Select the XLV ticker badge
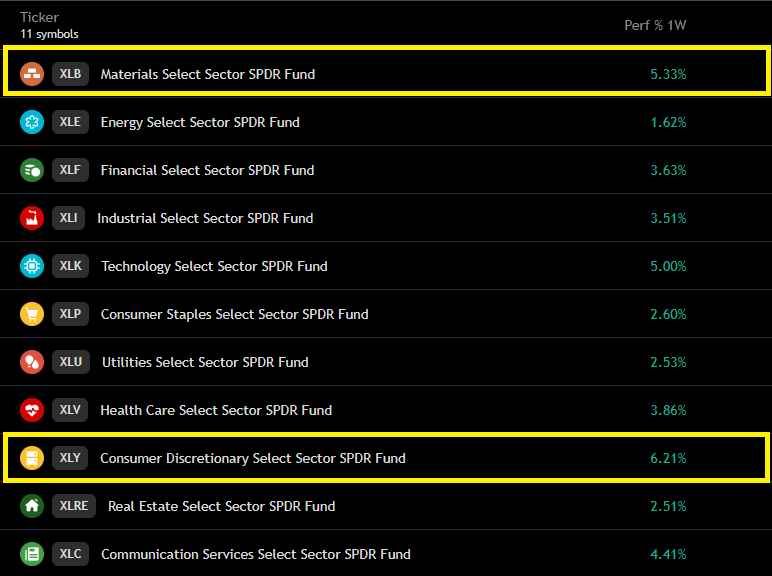This screenshot has width=772, height=576. [x=70, y=410]
